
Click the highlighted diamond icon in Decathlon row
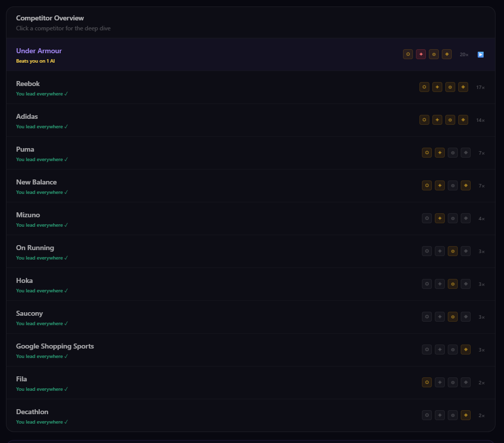point(466,415)
